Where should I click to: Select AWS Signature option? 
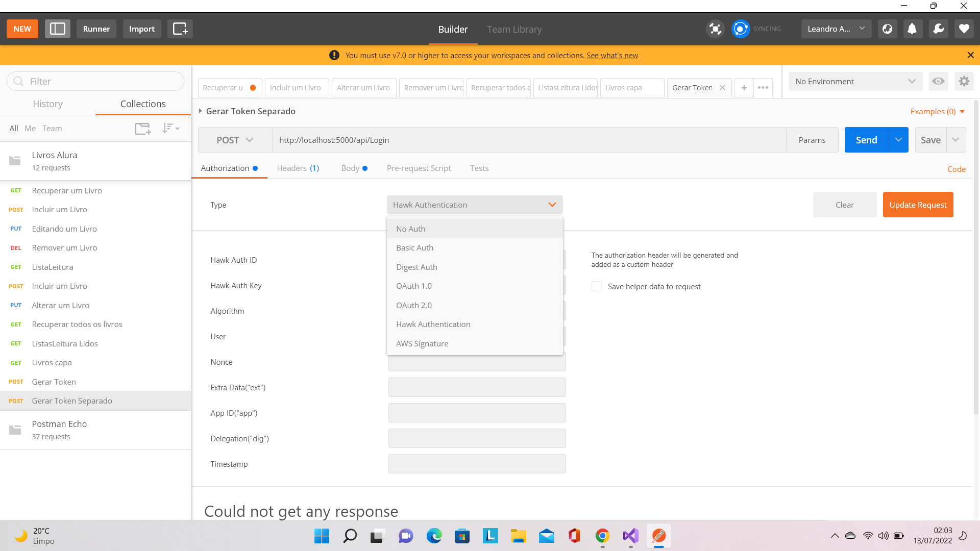(475, 343)
